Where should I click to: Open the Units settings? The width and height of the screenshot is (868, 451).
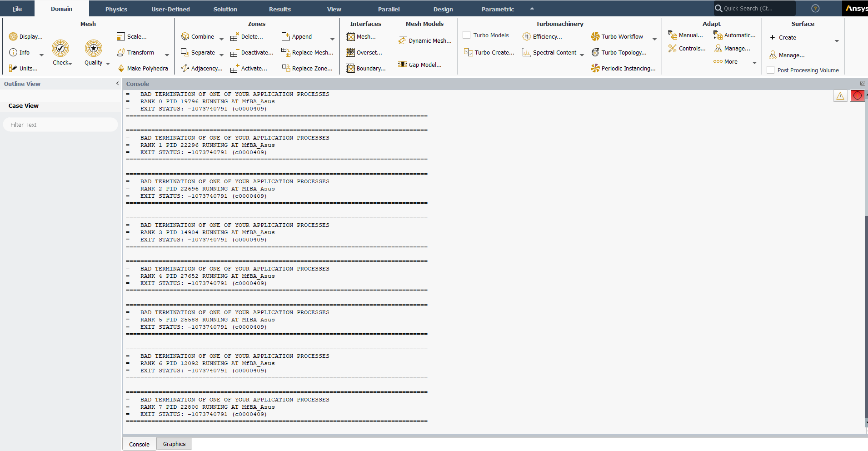[x=23, y=68]
